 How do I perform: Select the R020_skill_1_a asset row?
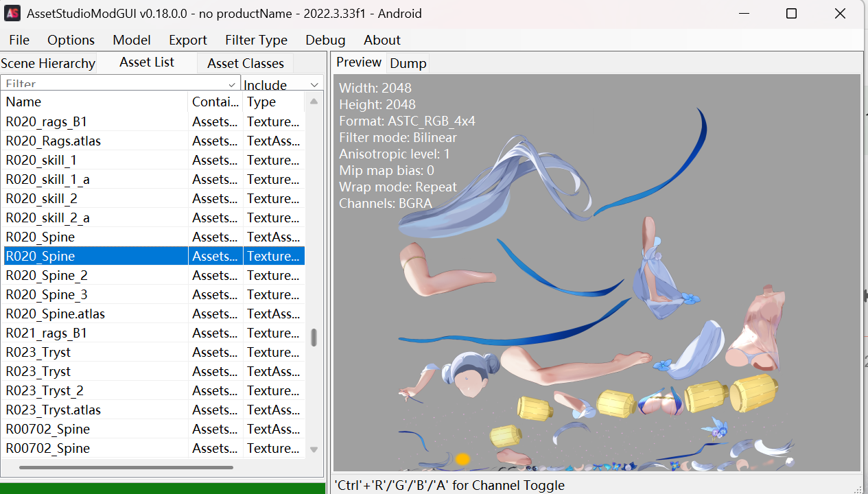pos(154,179)
